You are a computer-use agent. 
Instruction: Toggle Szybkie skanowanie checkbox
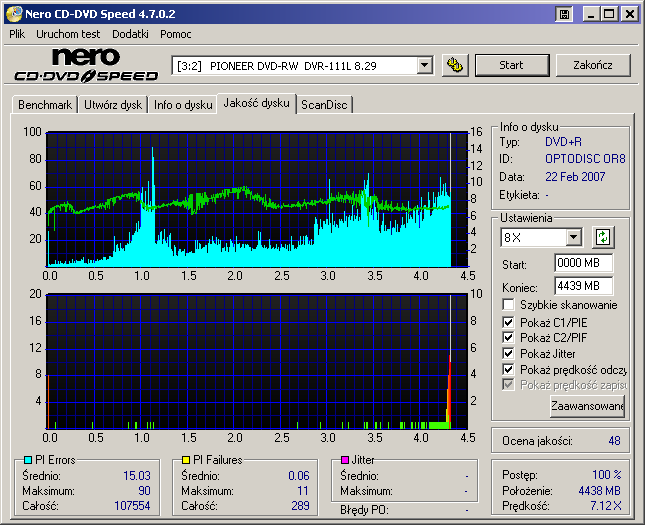(x=508, y=305)
